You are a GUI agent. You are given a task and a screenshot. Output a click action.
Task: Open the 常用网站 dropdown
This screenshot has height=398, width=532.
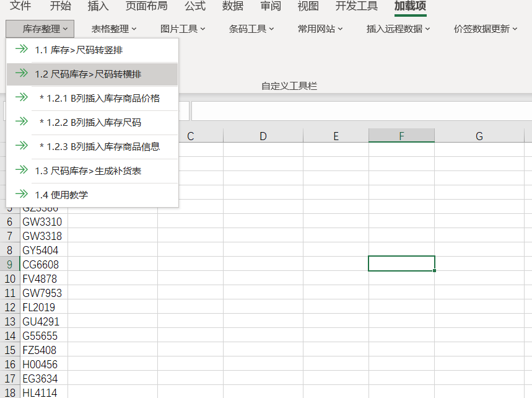tap(320, 29)
